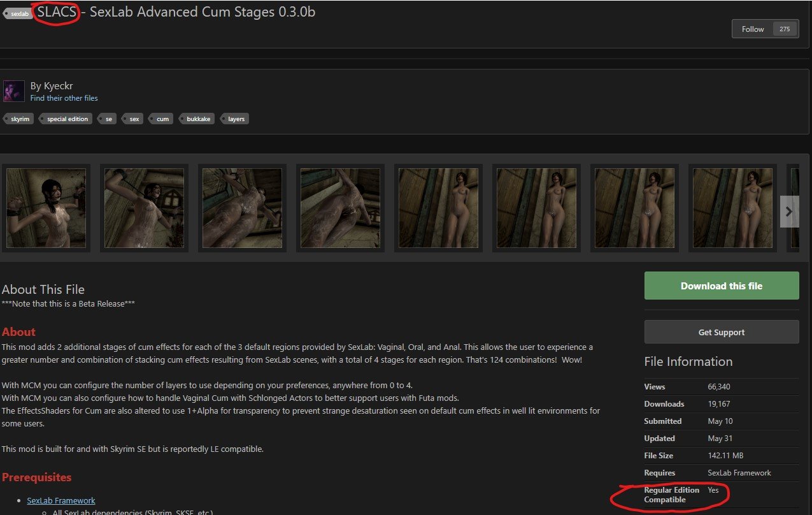Select the layers tag
This screenshot has height=515, width=812.
tap(236, 119)
